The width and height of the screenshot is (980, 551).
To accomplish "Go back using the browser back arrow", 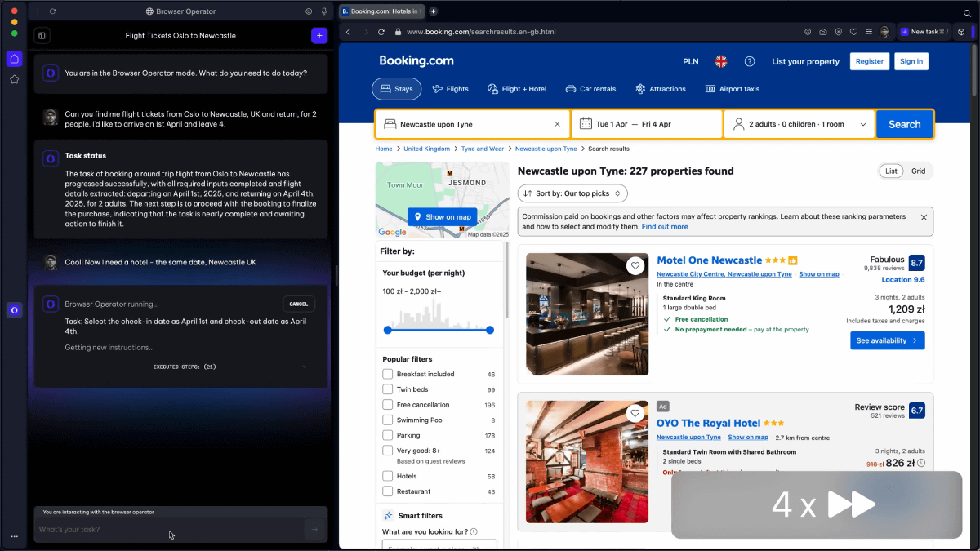I will pos(347,32).
